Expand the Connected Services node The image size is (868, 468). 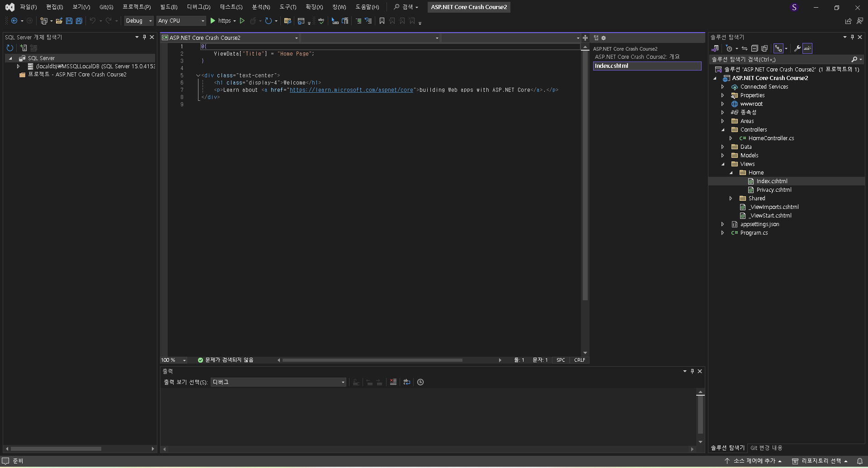722,87
